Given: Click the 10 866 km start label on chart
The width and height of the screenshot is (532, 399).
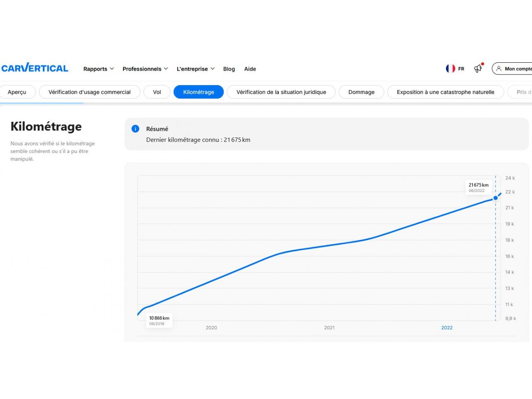Looking at the screenshot, I should click(159, 320).
